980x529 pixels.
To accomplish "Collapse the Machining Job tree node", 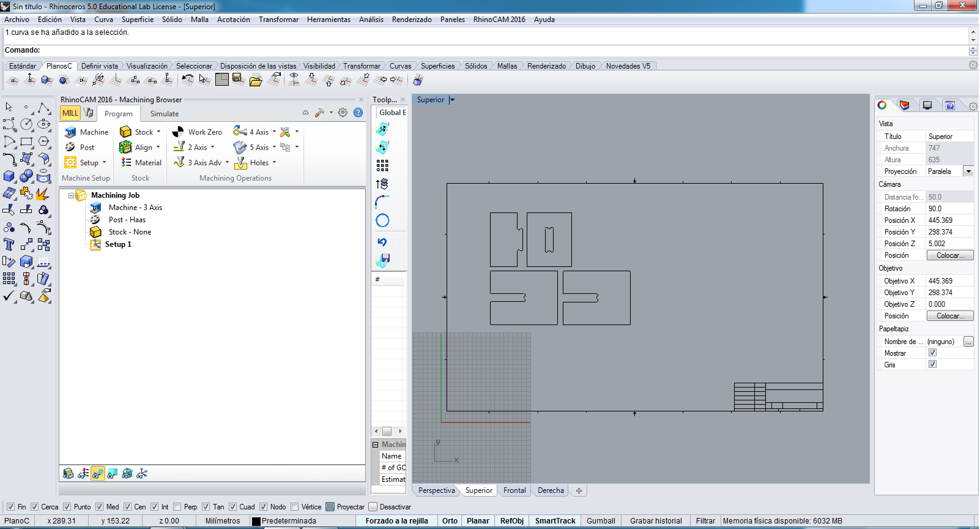I will click(x=71, y=195).
